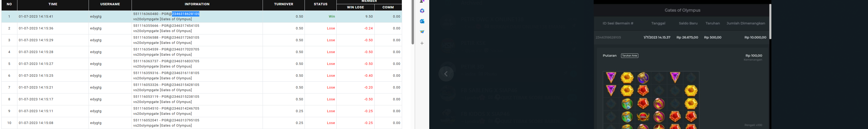Image resolution: width=868 pixels, height=129 pixels.
Task: Click the Jumlah Dimenangkan header
Action: pyautogui.click(x=746, y=24)
